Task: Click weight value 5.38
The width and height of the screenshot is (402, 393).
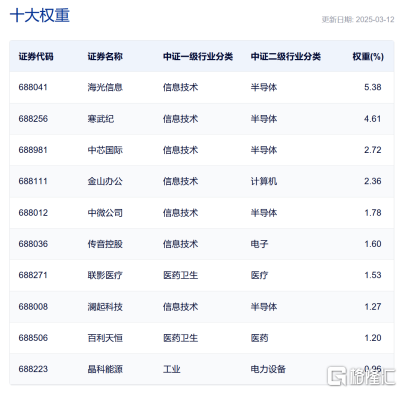Action: 373,87
